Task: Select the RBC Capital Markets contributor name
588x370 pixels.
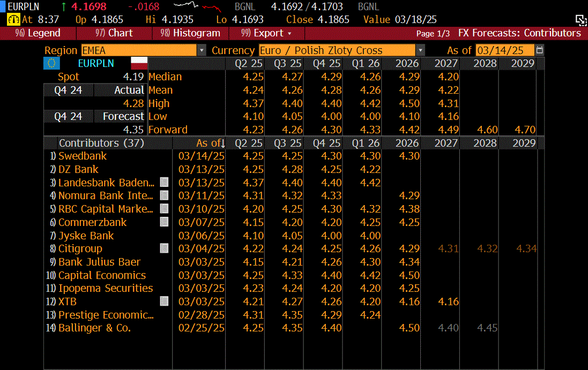Action: tap(106, 209)
